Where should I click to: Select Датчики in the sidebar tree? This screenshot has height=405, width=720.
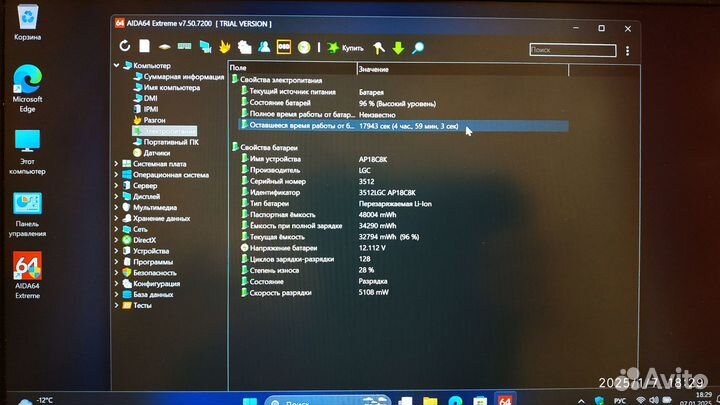pos(156,153)
